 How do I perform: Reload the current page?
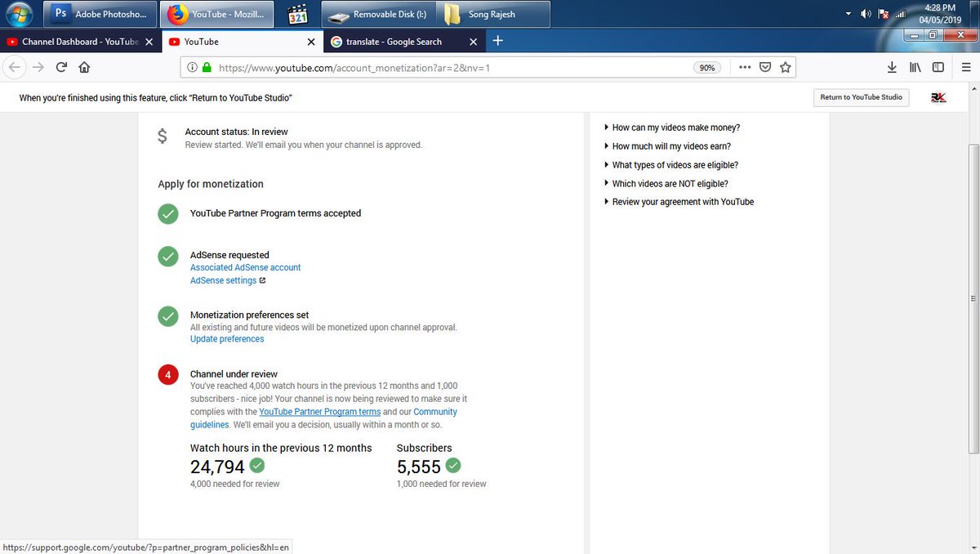(61, 68)
